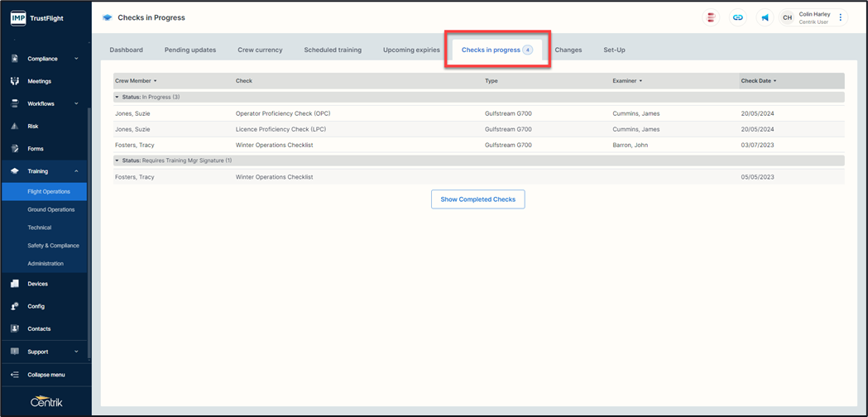868x417 pixels.
Task: Click the Meetings sidebar icon
Action: click(15, 81)
